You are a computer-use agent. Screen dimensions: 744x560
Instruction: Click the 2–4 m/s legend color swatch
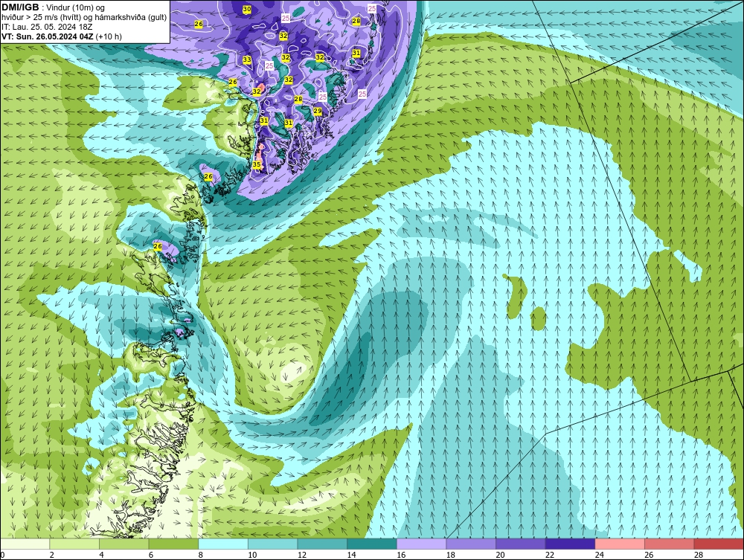click(x=74, y=544)
